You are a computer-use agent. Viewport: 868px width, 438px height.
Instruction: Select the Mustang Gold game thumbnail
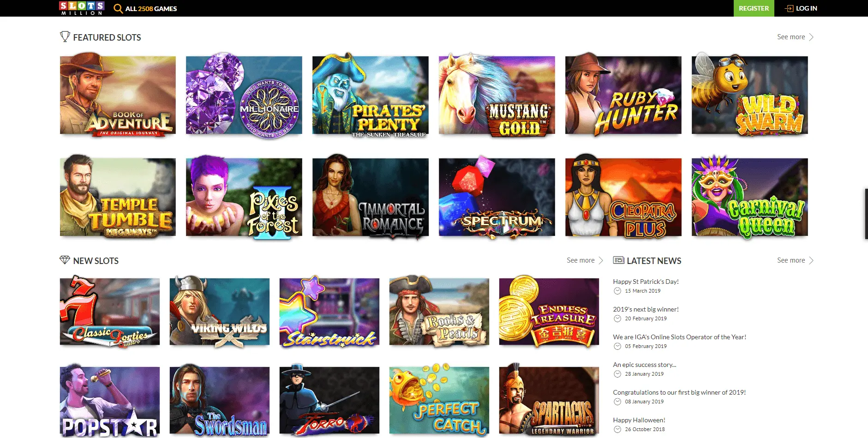(497, 95)
